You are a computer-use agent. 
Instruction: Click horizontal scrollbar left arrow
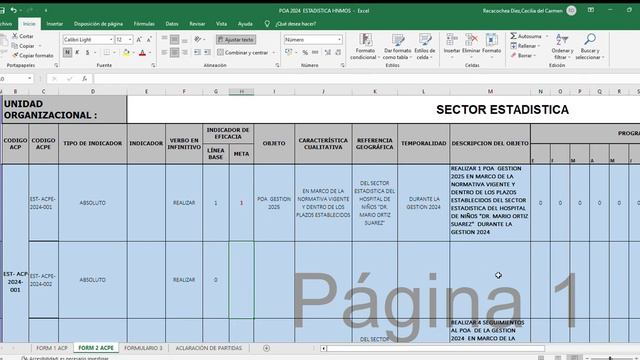pyautogui.click(x=323, y=348)
